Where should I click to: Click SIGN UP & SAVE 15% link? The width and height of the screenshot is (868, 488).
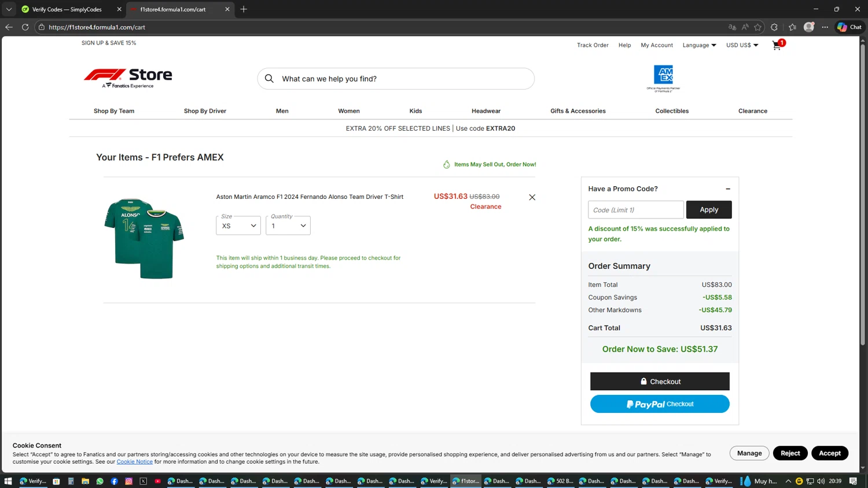(x=109, y=43)
